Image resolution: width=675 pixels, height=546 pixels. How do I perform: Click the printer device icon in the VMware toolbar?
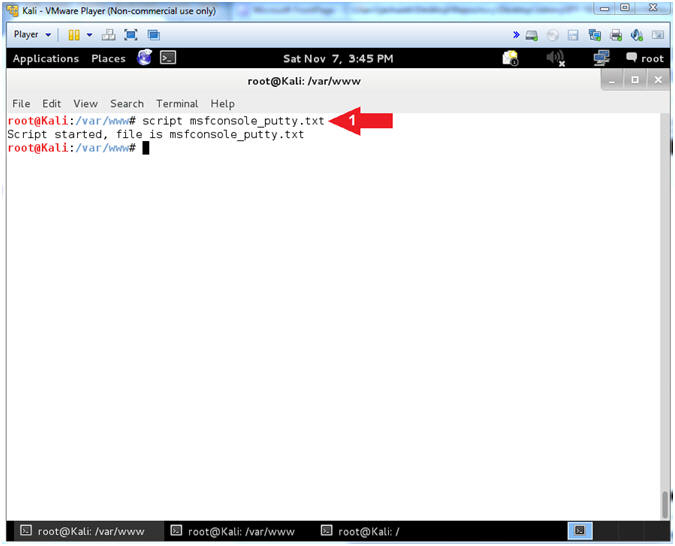coord(616,35)
